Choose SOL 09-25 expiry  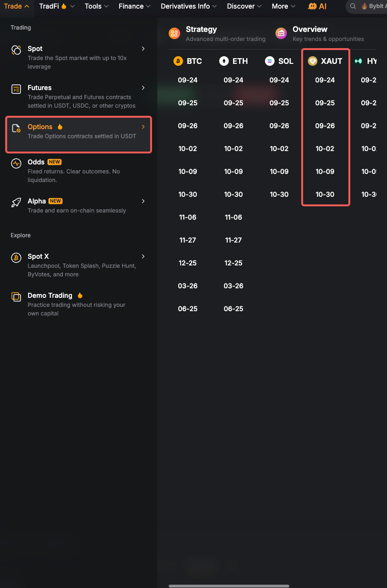(x=279, y=103)
